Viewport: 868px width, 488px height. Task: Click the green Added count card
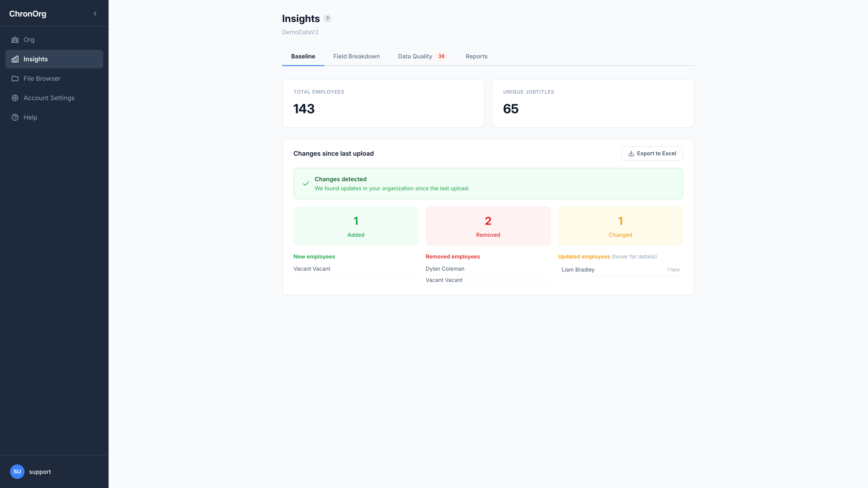[x=356, y=226]
